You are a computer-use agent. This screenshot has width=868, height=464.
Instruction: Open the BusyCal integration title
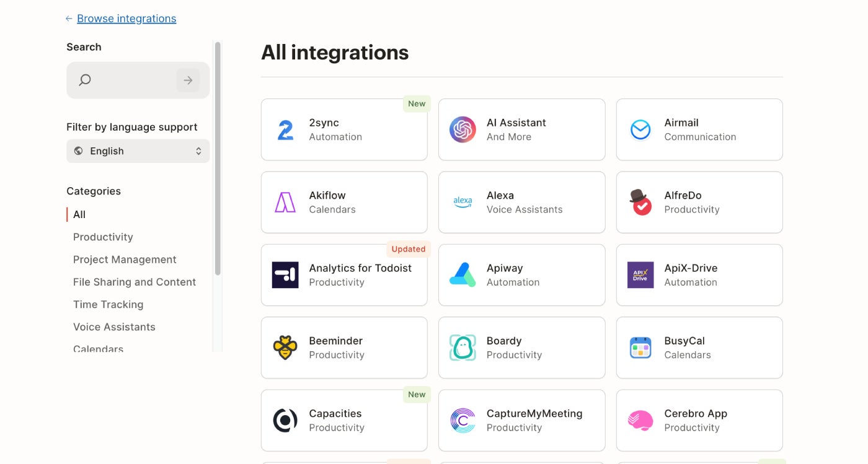(684, 341)
